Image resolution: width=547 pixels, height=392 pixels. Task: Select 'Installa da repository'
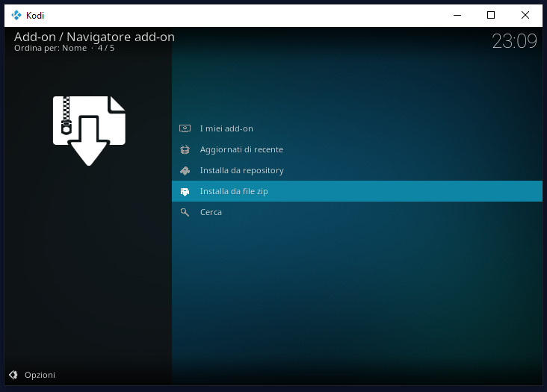357,170
